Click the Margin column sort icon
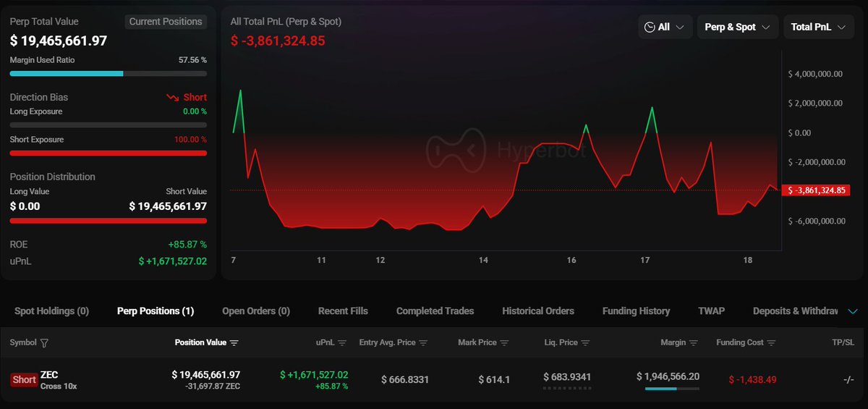 click(x=694, y=343)
